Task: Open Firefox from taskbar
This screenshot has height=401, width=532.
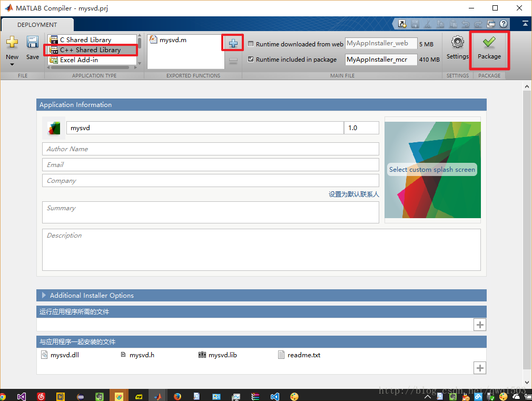Action: click(x=178, y=396)
